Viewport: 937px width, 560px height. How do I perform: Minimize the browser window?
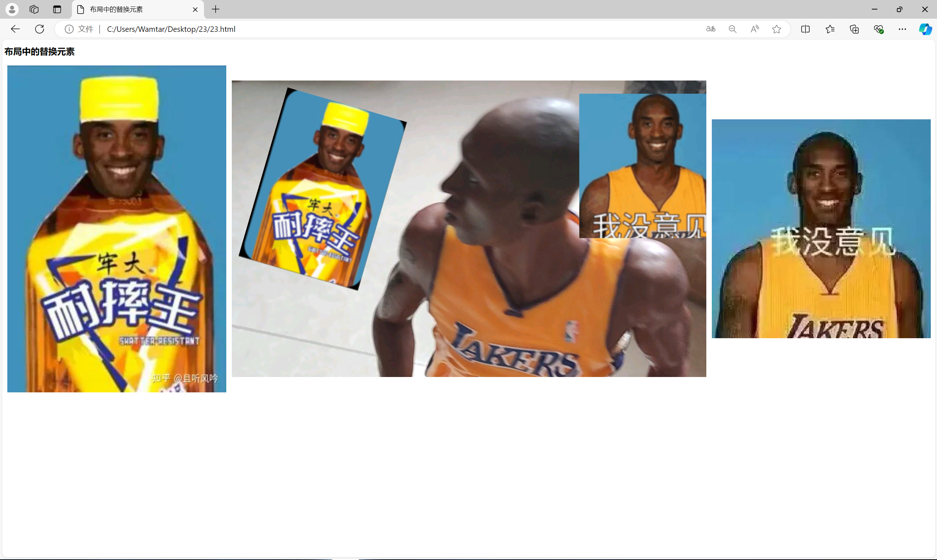(x=874, y=10)
